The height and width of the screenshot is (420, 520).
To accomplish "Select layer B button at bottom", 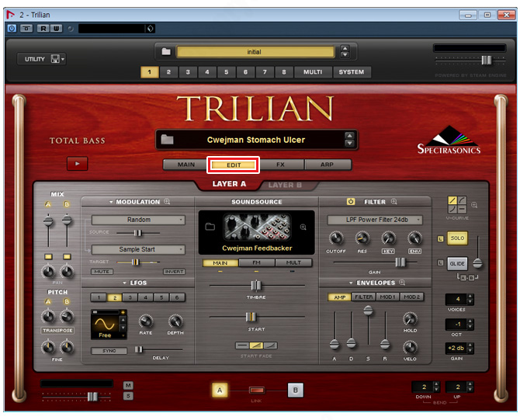I will coord(295,390).
